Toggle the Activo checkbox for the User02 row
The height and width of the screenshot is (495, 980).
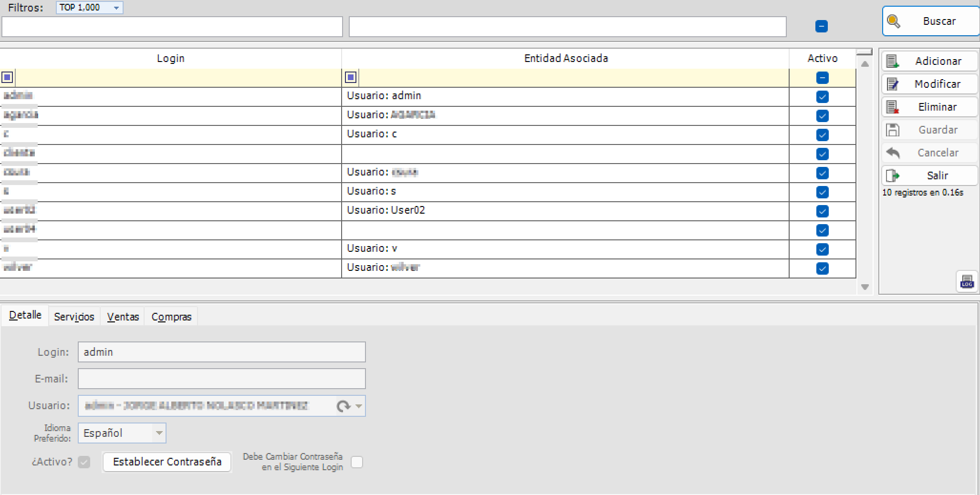click(822, 211)
